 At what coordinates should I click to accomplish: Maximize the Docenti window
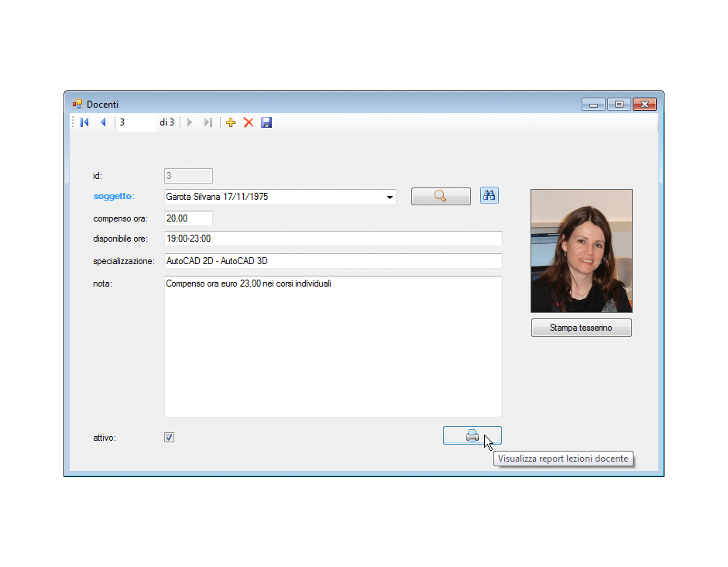point(619,105)
